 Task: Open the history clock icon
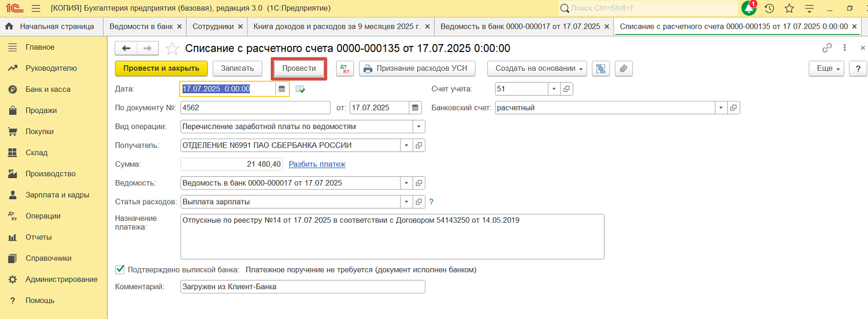(x=769, y=9)
